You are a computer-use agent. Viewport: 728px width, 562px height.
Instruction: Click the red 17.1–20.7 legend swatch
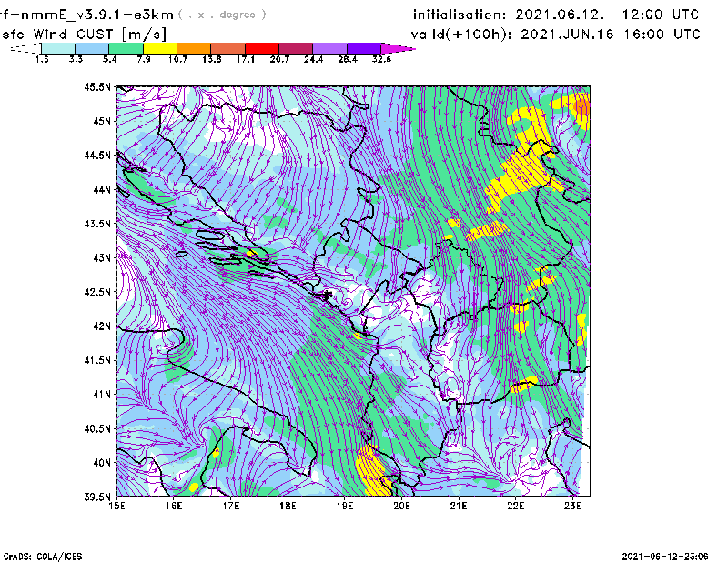click(262, 48)
